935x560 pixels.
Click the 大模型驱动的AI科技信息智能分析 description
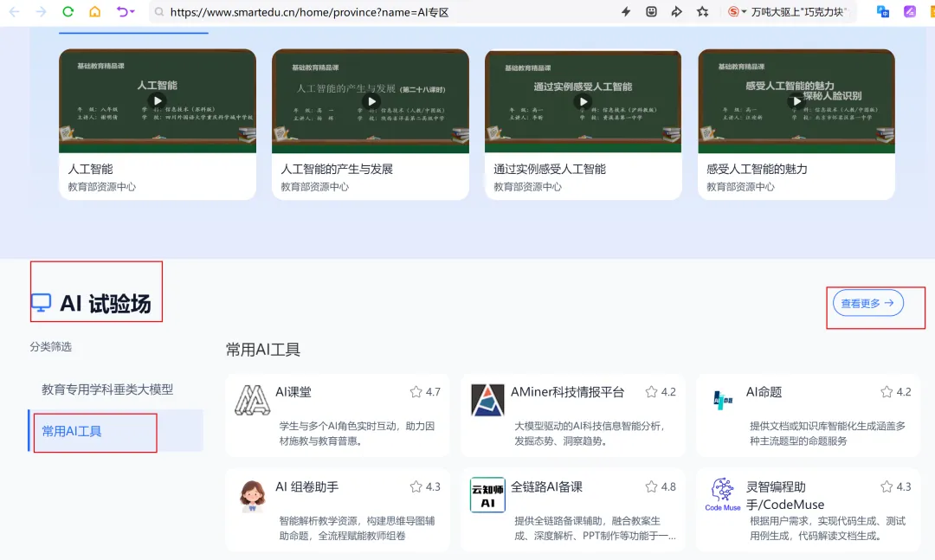tap(590, 434)
